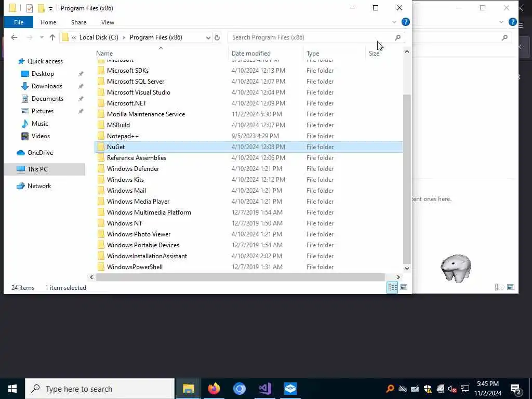Switch to Details view layout
This screenshot has height=399, width=532.
pyautogui.click(x=393, y=287)
